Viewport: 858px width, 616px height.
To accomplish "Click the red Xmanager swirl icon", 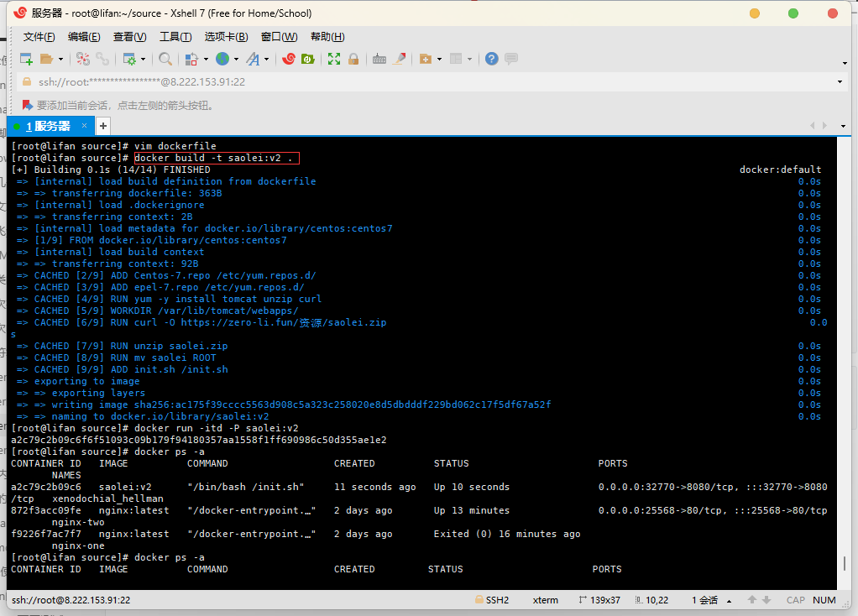I will pyautogui.click(x=289, y=59).
